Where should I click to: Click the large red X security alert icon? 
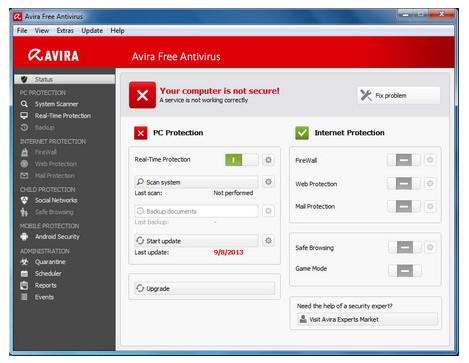(142, 95)
